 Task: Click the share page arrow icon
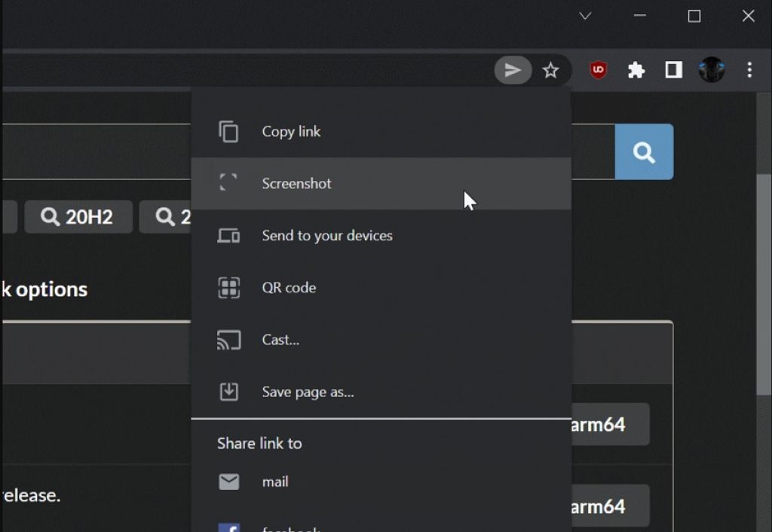[x=513, y=71]
